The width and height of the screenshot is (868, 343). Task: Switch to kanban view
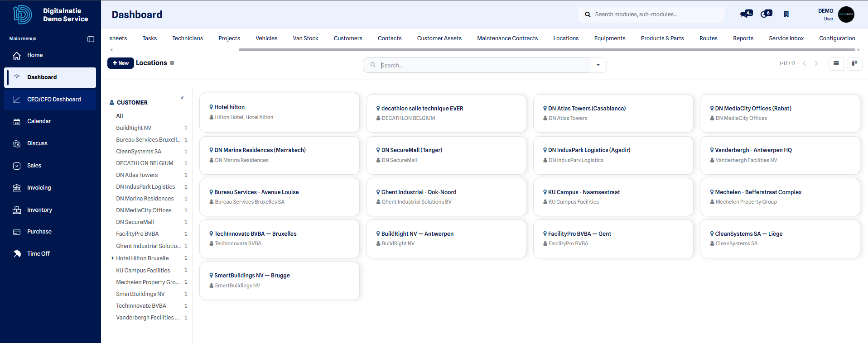[x=854, y=63]
